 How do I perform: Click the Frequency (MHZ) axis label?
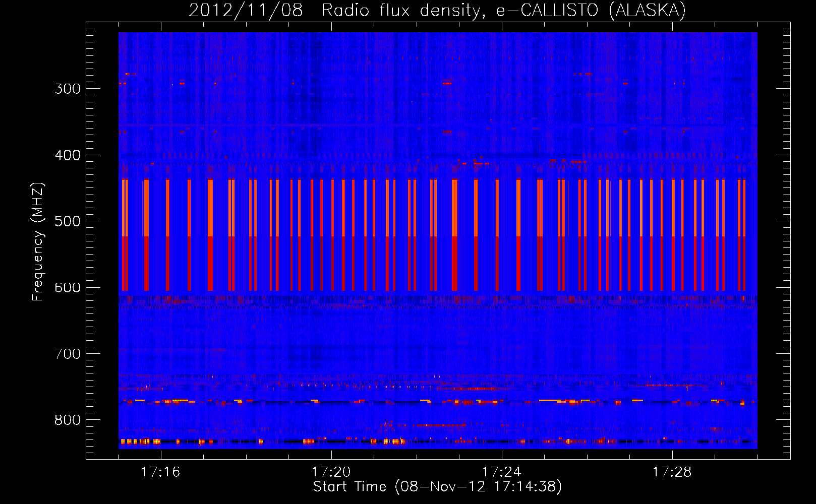point(38,241)
